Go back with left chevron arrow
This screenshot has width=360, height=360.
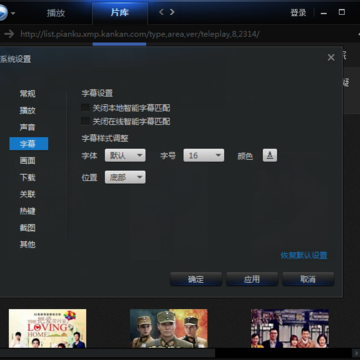161,12
